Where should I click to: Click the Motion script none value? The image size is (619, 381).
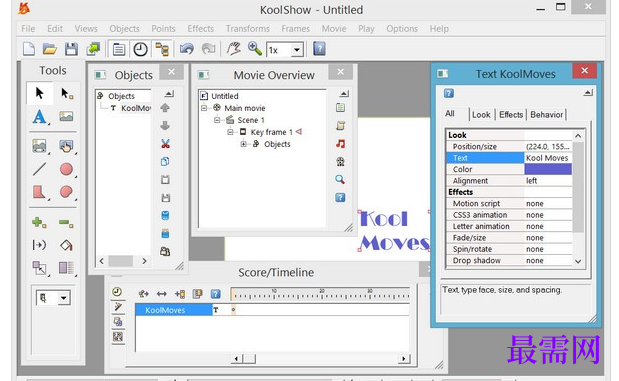click(x=548, y=204)
